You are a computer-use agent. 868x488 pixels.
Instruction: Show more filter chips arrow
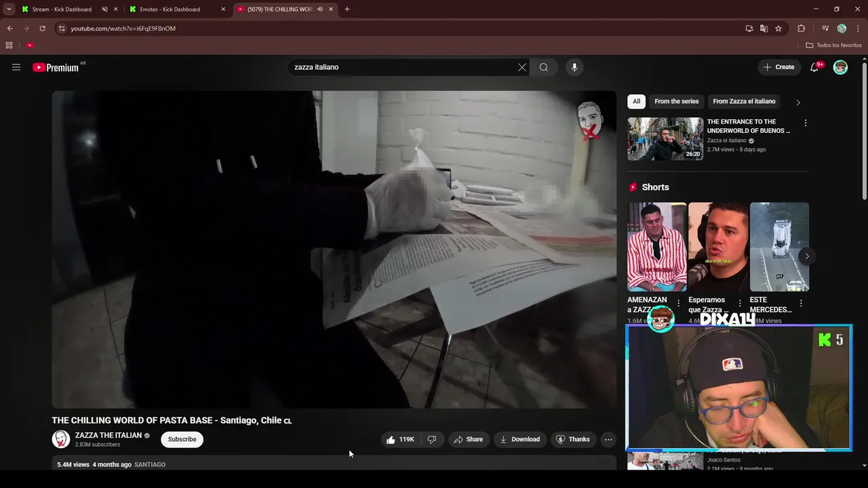(797, 102)
